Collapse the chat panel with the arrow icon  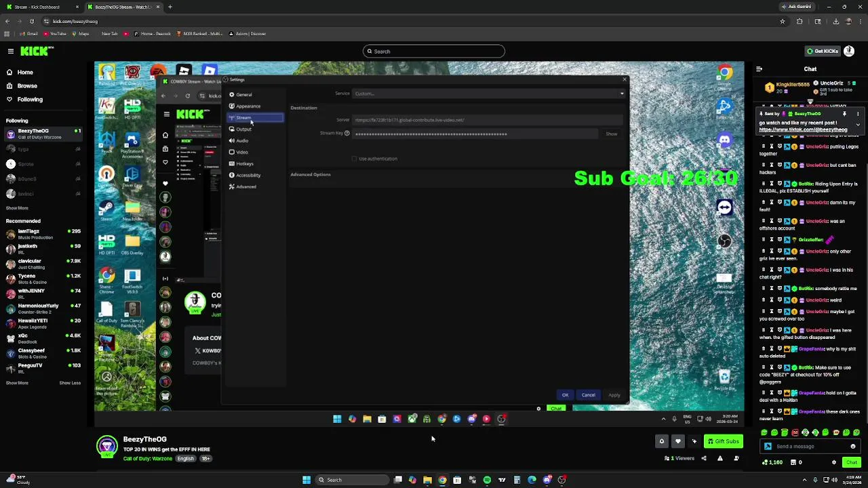coord(759,68)
